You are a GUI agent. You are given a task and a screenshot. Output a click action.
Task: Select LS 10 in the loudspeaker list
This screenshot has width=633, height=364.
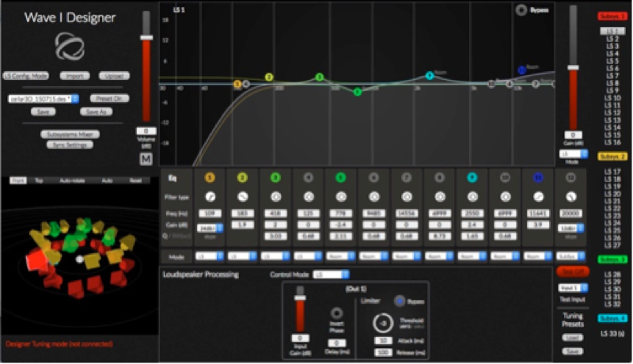(612, 98)
